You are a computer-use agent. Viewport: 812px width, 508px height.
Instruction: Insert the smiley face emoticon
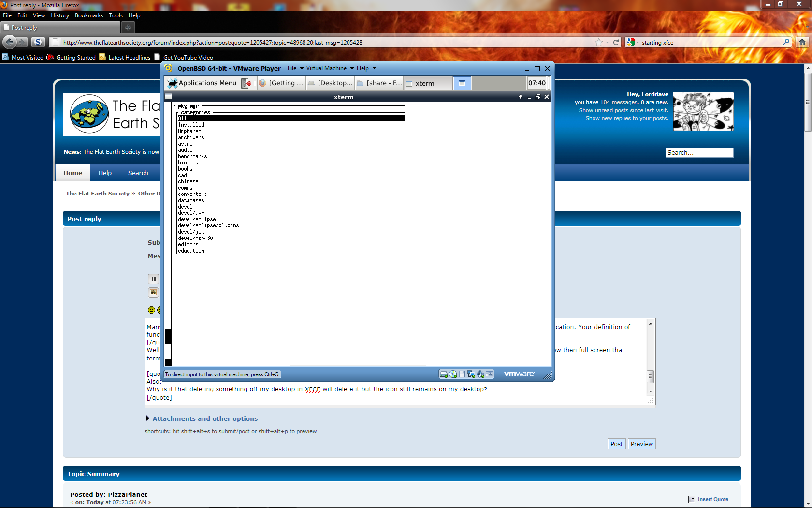pyautogui.click(x=151, y=310)
